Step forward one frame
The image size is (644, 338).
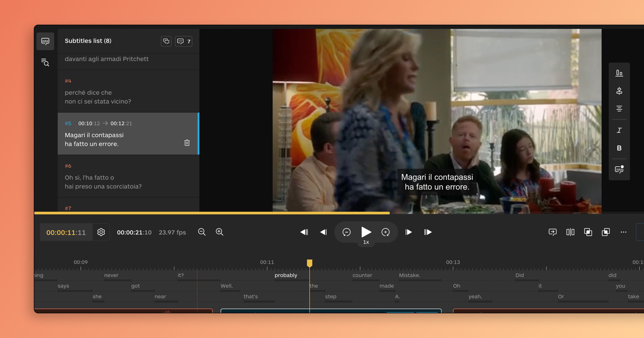pyautogui.click(x=409, y=232)
